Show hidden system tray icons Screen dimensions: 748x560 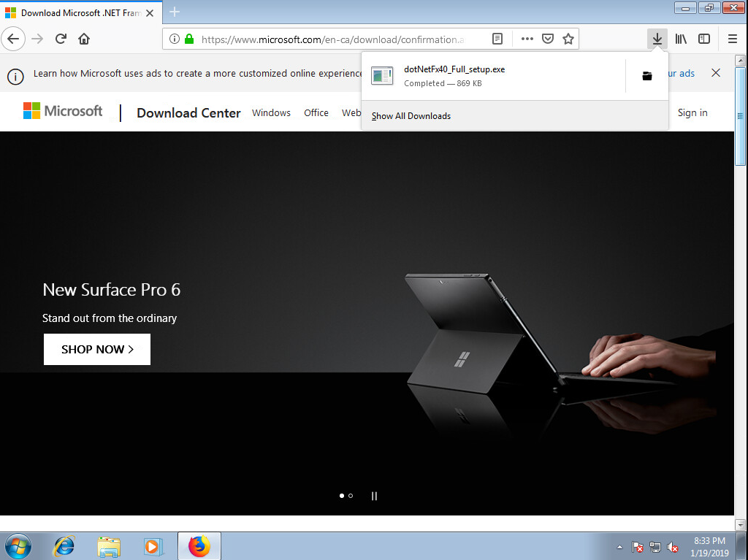619,547
